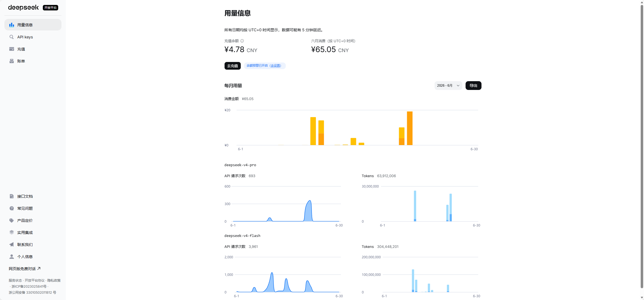Viewport: 644px width, 300px height.
Task: Click the 304,448,201 tokens value
Action: pyautogui.click(x=388, y=247)
